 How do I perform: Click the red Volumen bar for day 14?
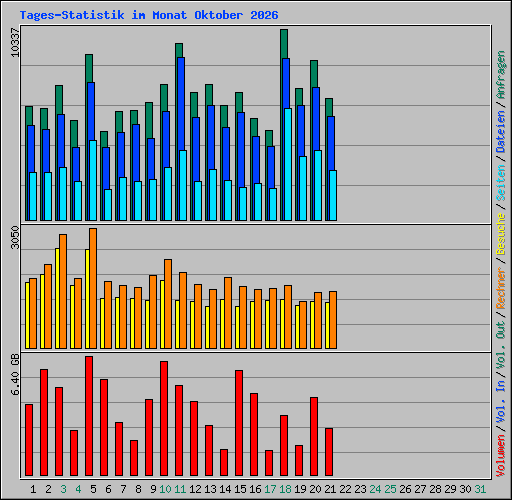click(224, 462)
